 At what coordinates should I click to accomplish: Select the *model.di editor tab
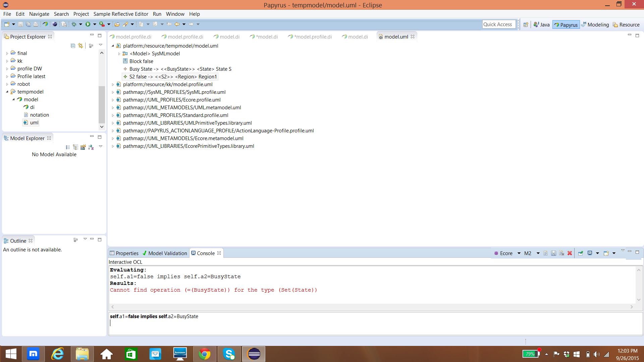click(x=264, y=37)
